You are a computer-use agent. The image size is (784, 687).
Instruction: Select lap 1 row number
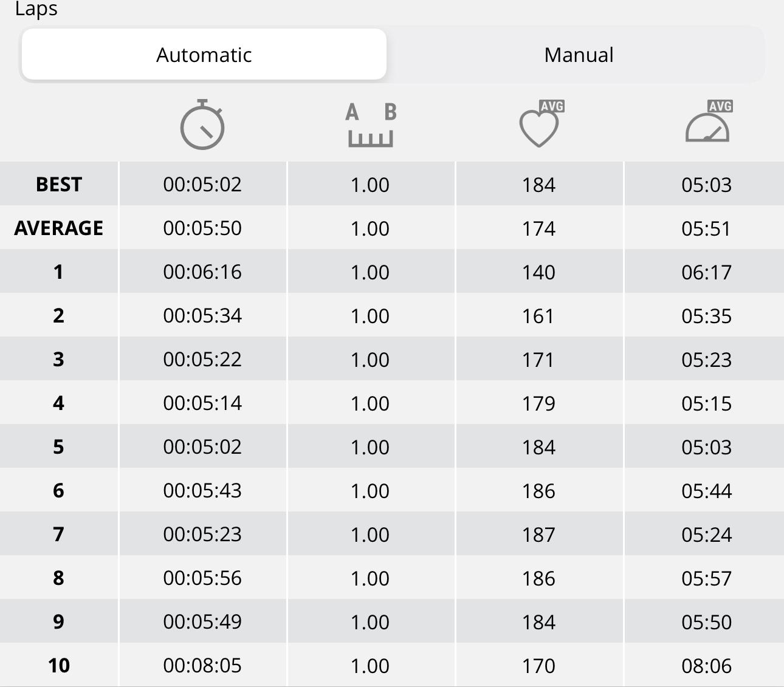tap(58, 272)
